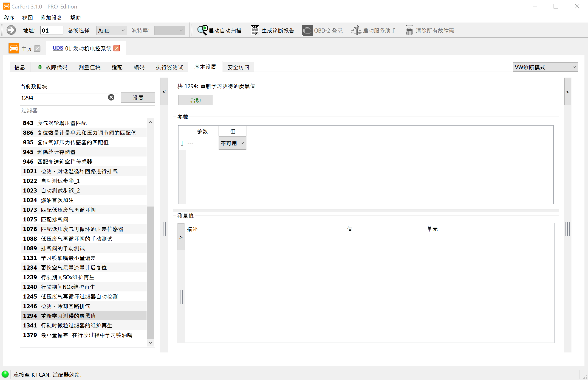The width and height of the screenshot is (588, 380).
Task: Select block 1089 排气阀的手动测试
Action: 83,248
